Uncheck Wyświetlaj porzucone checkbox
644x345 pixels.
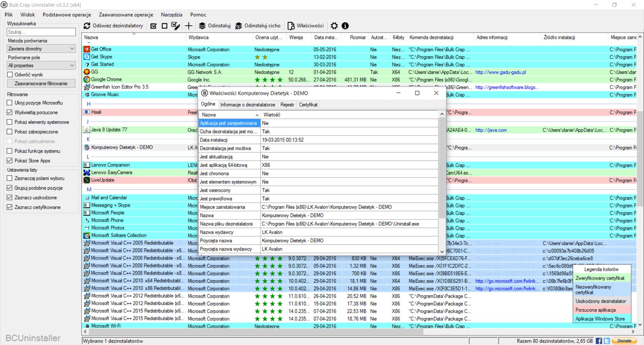point(10,112)
